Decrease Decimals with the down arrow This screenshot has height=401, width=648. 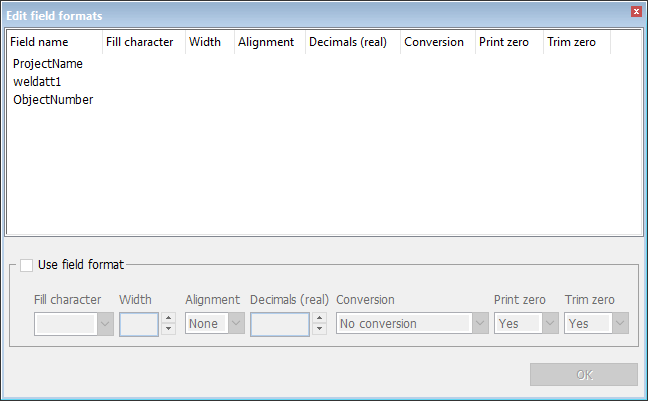click(319, 329)
